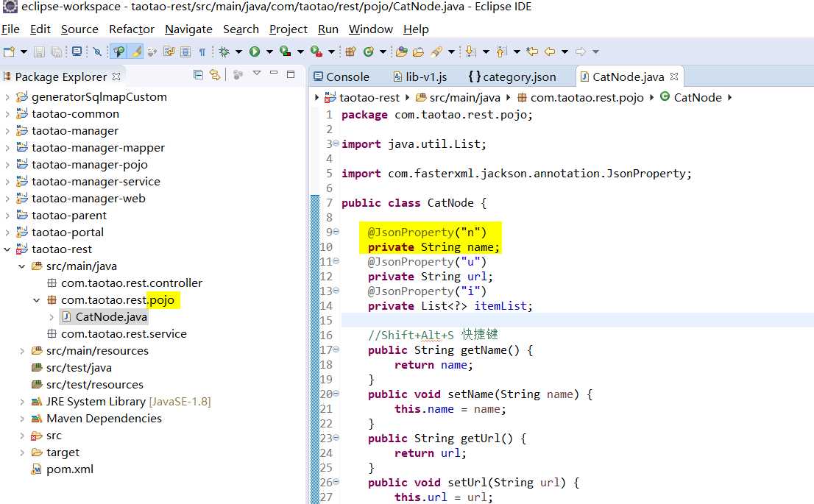Toggle Block Selection Mode icon
Viewport: 814px width, 504px height.
tap(185, 52)
